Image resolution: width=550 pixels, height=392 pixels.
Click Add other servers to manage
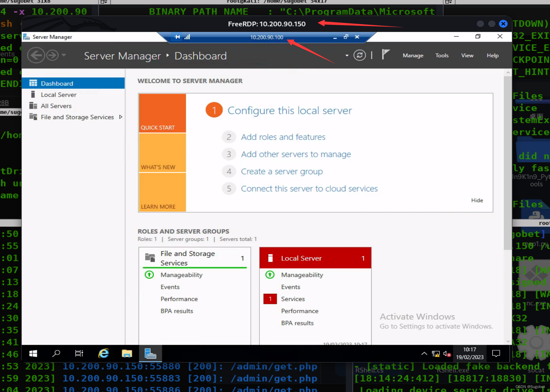coord(296,154)
